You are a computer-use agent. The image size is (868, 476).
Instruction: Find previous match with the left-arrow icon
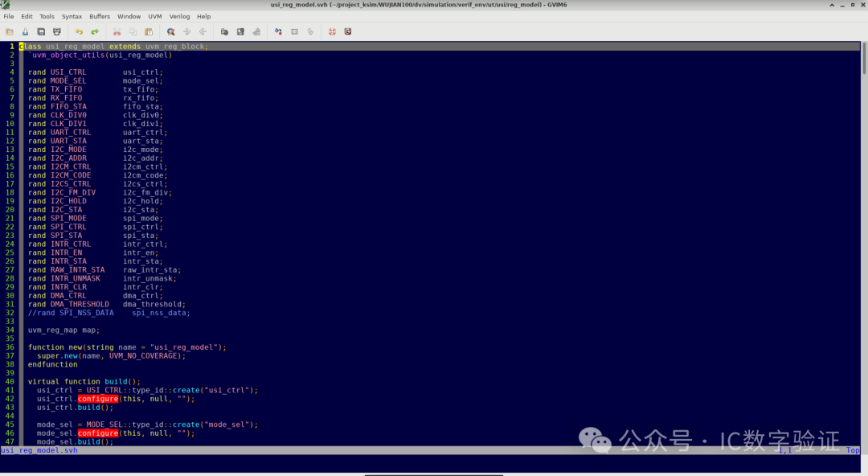click(203, 31)
